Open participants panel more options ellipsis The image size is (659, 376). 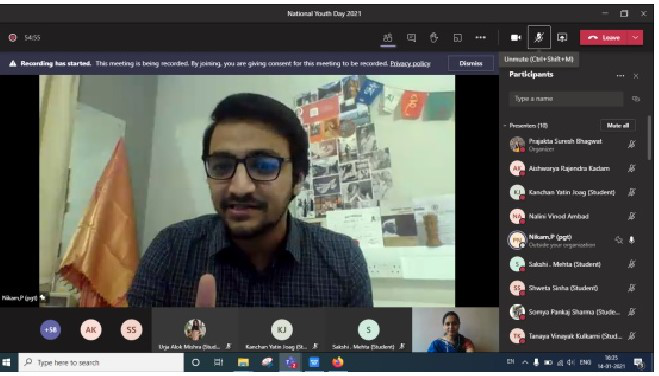click(x=620, y=76)
